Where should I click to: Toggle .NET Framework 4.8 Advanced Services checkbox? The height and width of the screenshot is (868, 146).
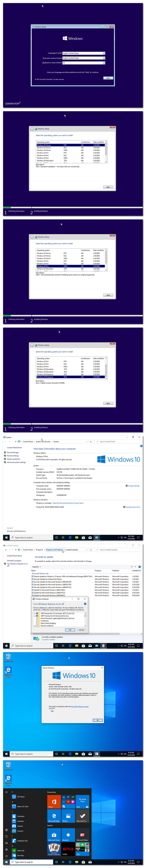coord(37,616)
